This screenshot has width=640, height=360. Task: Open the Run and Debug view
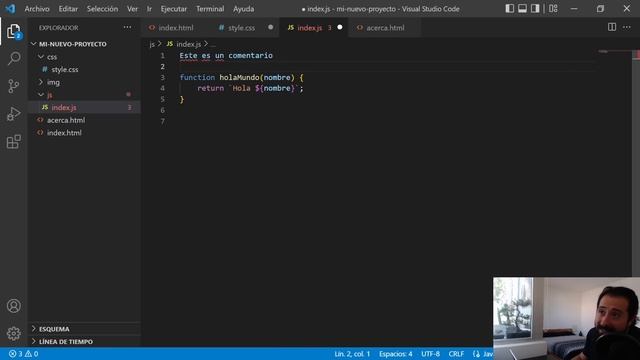pos(13,114)
